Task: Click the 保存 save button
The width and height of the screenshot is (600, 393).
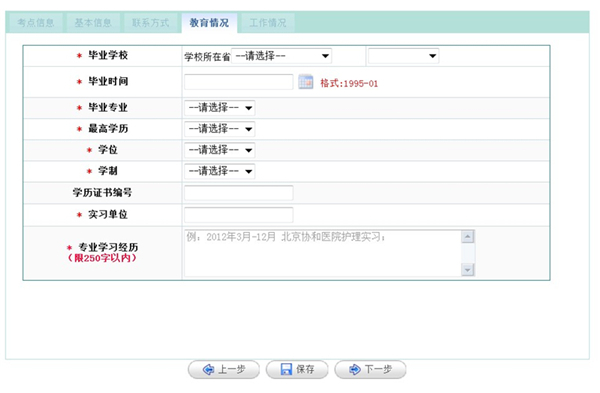Action: tap(297, 369)
